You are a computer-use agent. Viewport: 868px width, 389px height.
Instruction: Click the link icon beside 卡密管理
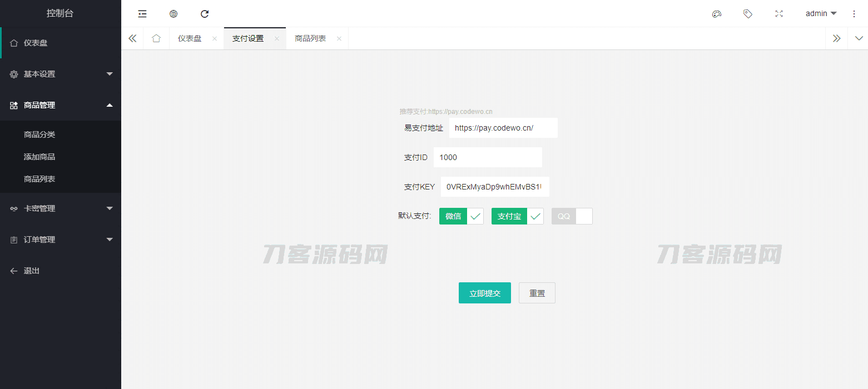pos(14,208)
